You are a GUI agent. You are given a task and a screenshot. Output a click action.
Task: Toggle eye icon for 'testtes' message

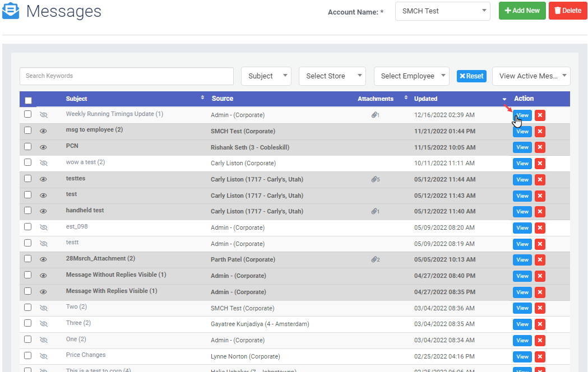point(44,179)
